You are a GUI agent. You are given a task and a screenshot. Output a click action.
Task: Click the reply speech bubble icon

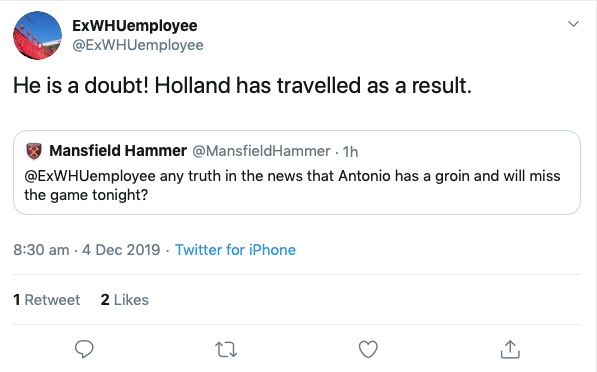point(84,349)
